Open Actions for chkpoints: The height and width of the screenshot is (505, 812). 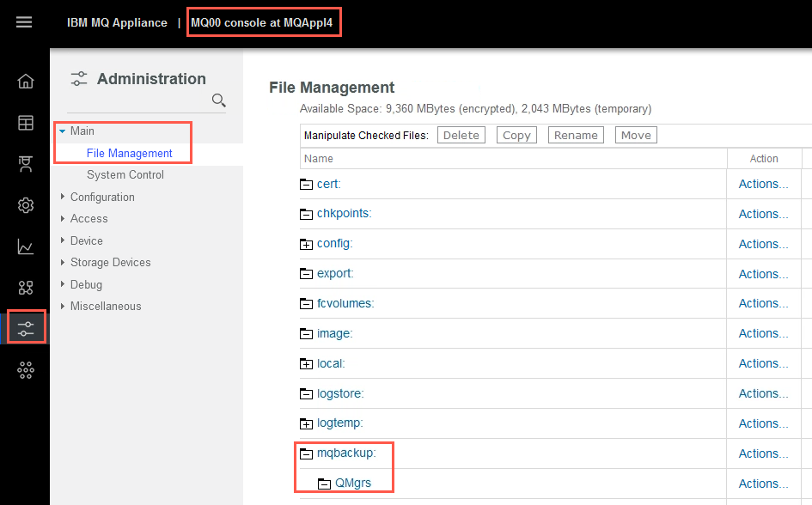click(x=763, y=214)
